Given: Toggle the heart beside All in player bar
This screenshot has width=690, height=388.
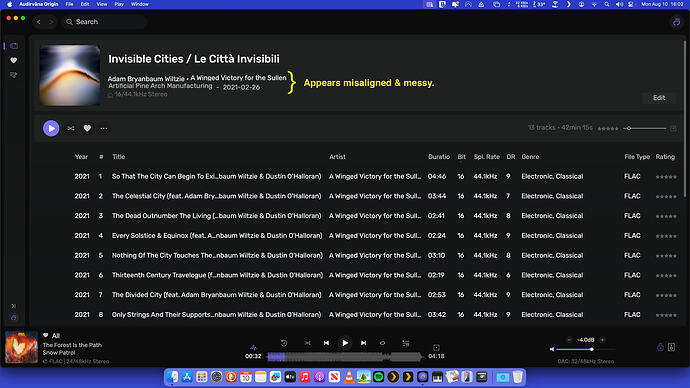Looking at the screenshot, I should [45, 335].
